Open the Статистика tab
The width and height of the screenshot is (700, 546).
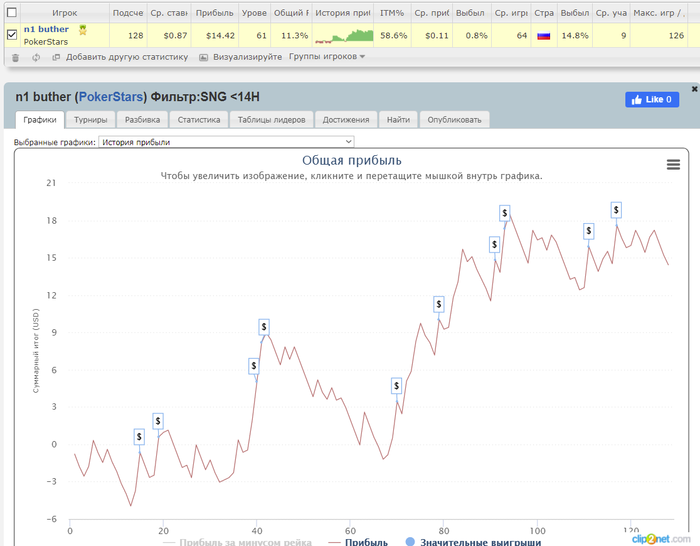click(199, 120)
